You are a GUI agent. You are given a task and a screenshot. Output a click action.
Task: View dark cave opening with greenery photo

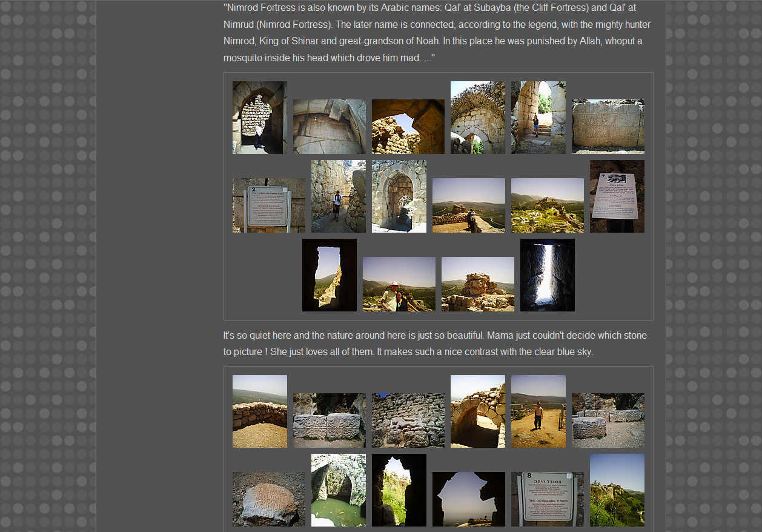tap(399, 490)
